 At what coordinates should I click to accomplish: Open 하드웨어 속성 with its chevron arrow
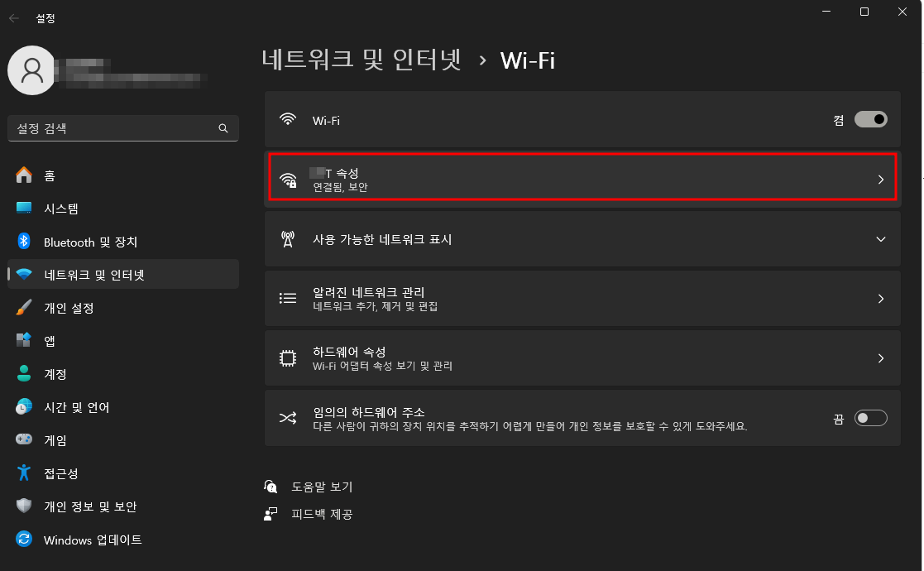pos(880,358)
